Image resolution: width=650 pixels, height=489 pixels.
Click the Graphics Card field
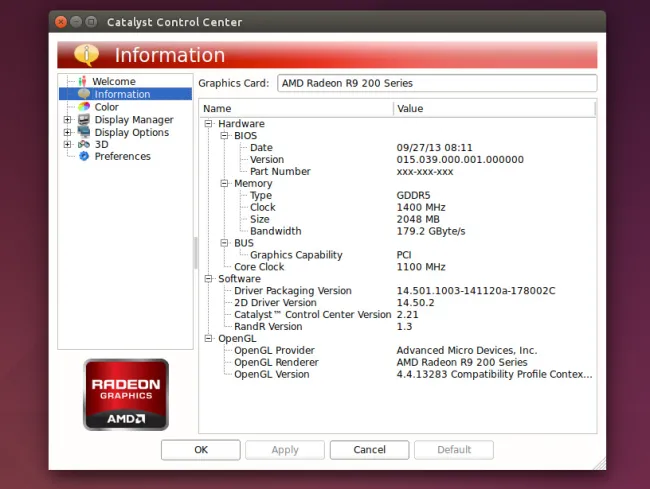(435, 83)
